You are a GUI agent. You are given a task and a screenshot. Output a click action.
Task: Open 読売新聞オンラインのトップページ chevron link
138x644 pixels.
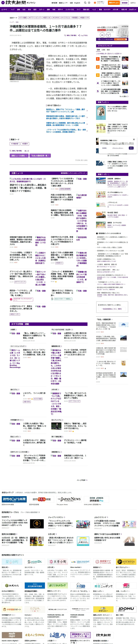point(74,173)
